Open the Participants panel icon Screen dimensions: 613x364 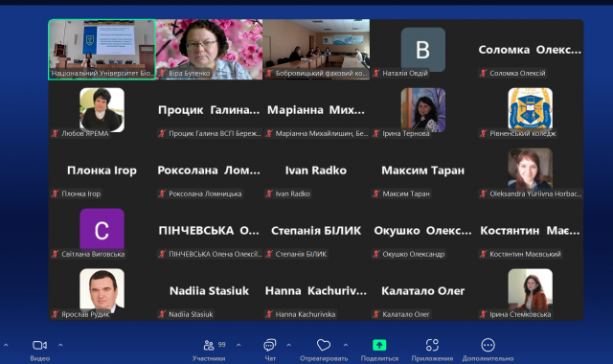click(x=209, y=345)
